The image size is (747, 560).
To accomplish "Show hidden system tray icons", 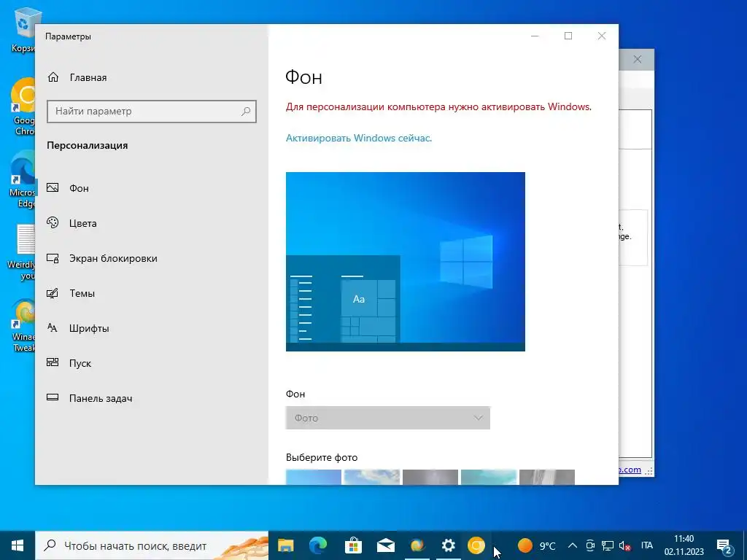I will tap(573, 545).
